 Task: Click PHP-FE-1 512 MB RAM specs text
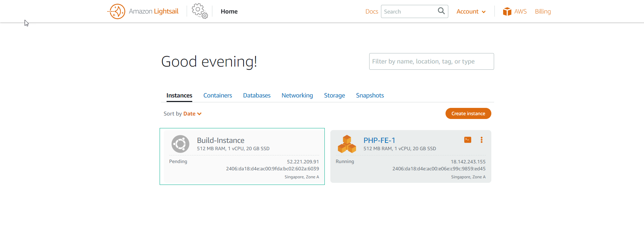click(400, 148)
